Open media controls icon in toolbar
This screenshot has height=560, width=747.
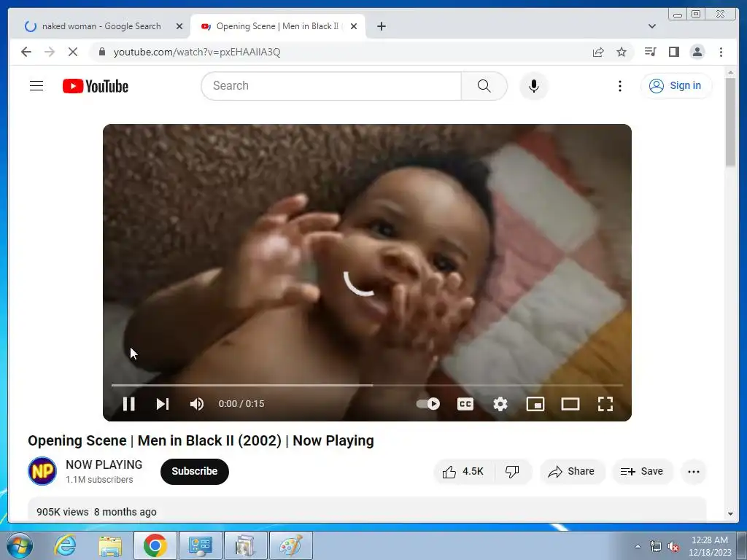(x=650, y=52)
